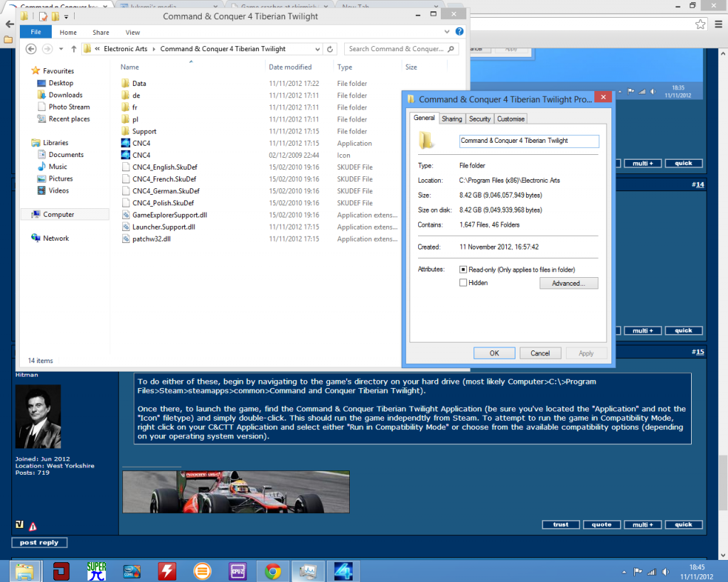Open the File ribbon tab
Screen dimensions: 728x582
click(x=36, y=32)
